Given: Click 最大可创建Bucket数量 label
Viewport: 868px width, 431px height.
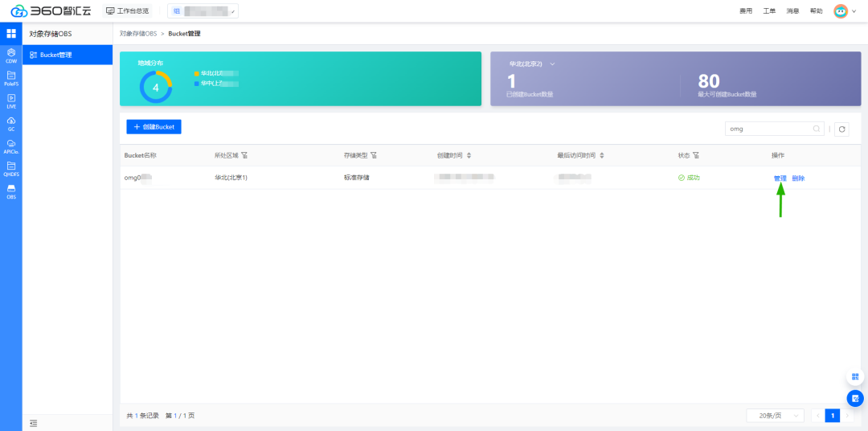Looking at the screenshot, I should 727,94.
